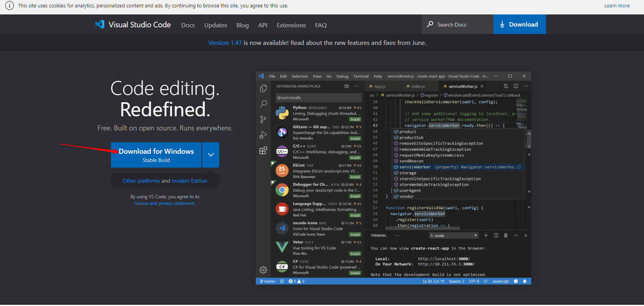Click the kill terminal trash icon
The height and width of the screenshot is (306, 644).
tap(506, 235)
